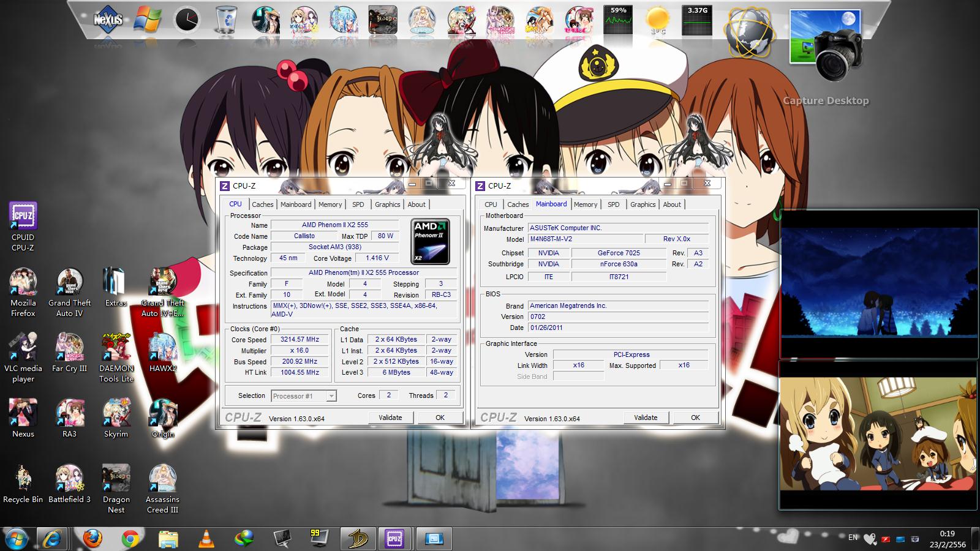Click the RAM meter showing 3.37G
This screenshot has height=551, width=980.
[697, 20]
